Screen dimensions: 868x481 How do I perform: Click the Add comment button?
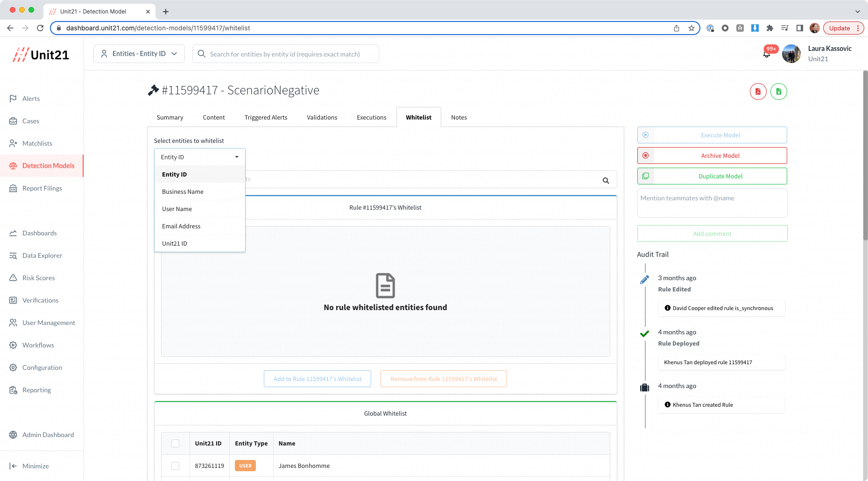tap(712, 233)
